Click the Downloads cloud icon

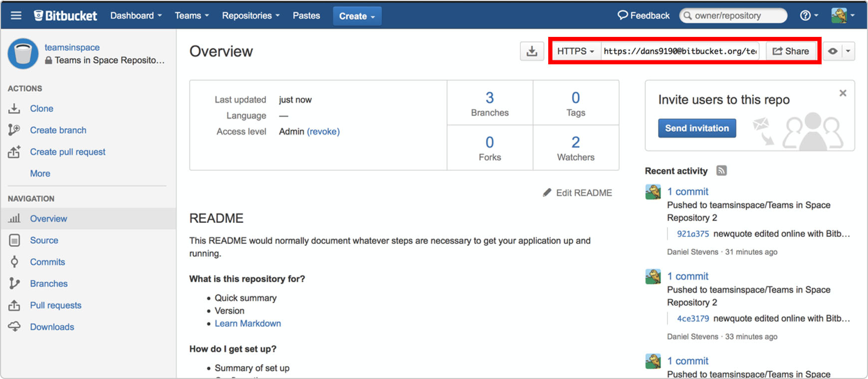pos(14,327)
